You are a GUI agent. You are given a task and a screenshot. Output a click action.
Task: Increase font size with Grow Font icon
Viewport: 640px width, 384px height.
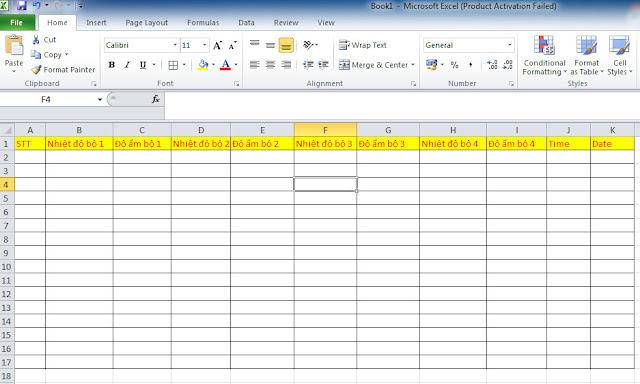point(218,45)
